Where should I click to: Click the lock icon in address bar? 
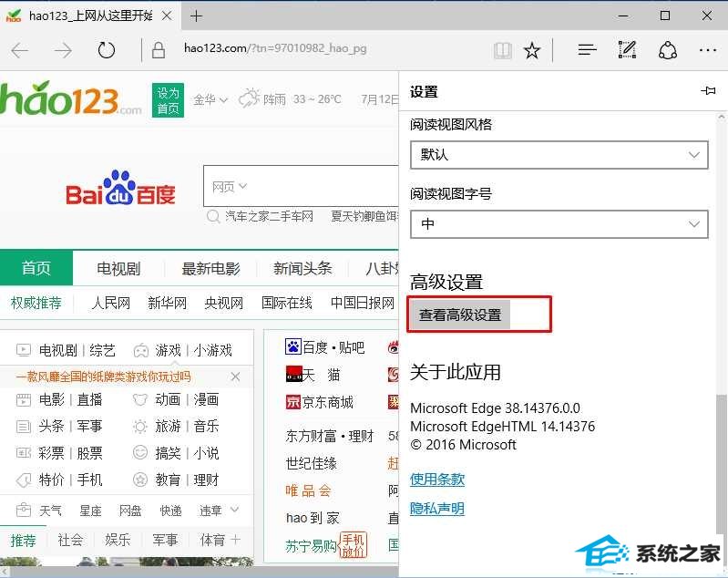point(159,50)
